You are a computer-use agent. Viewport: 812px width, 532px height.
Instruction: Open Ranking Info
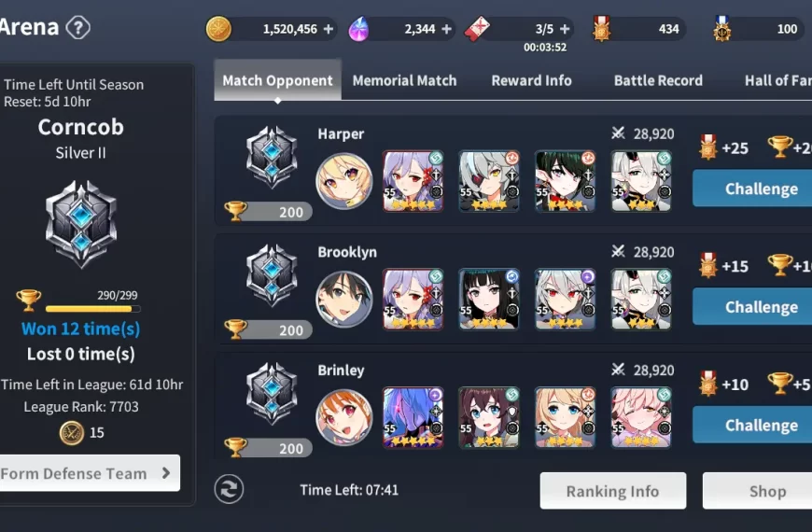click(612, 491)
